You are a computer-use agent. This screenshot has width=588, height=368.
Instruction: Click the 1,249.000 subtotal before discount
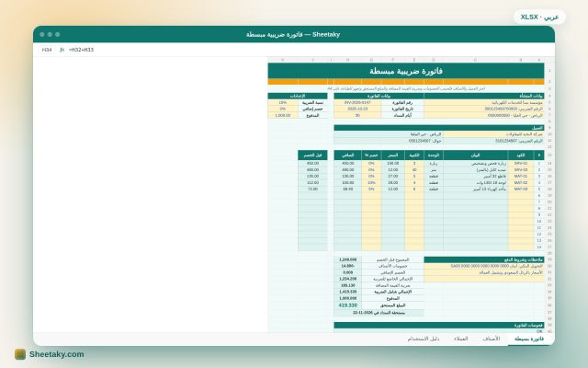[347, 259]
